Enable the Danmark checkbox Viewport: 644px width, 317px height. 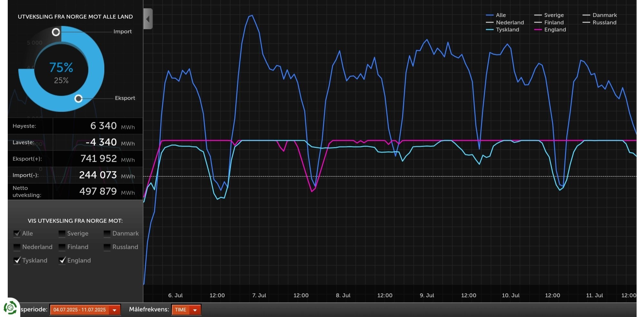click(x=107, y=233)
